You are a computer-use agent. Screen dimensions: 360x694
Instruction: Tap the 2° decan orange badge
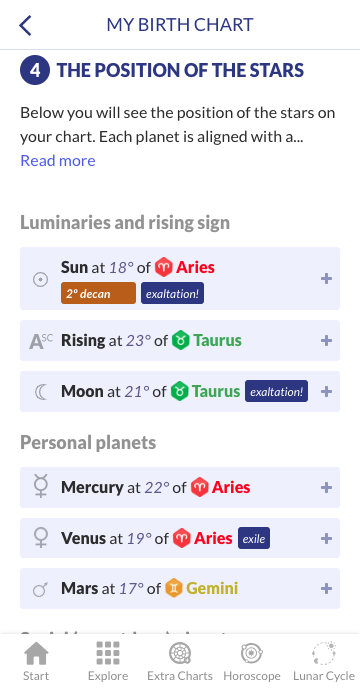98,293
